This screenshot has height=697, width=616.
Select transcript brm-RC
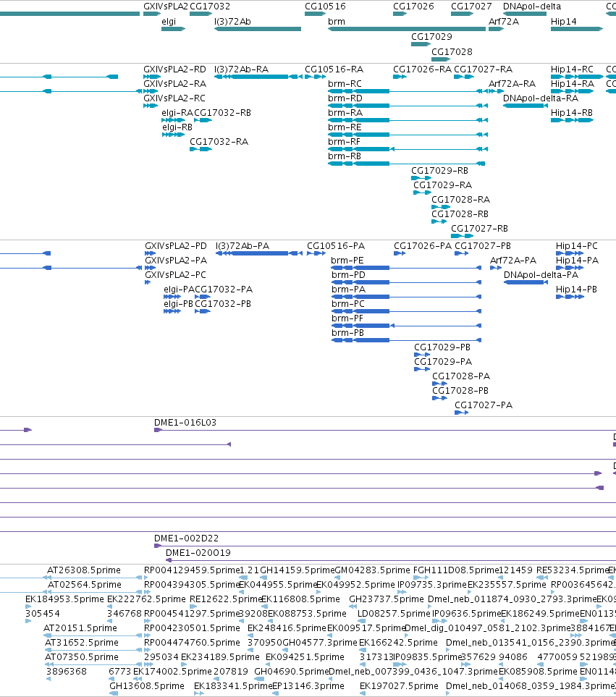pyautogui.click(x=408, y=92)
